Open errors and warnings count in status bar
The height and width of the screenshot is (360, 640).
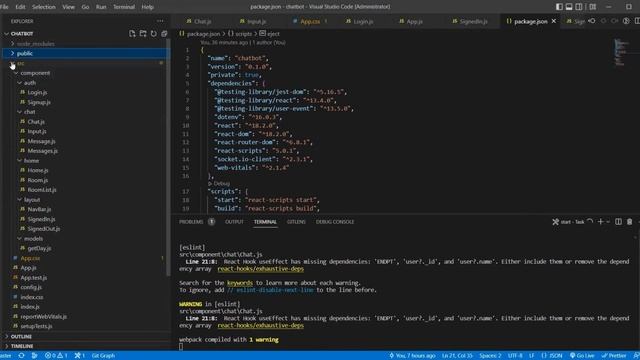(x=56, y=356)
